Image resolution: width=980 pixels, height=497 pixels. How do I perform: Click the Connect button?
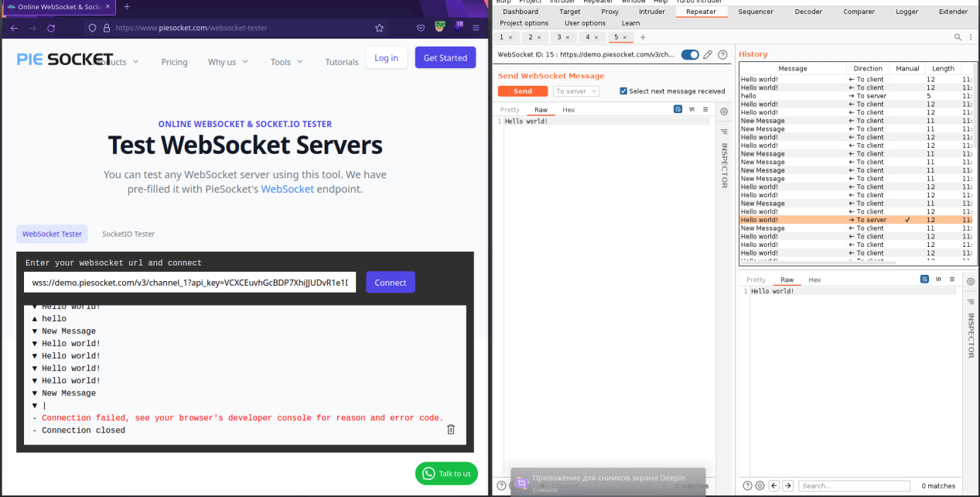click(x=390, y=283)
